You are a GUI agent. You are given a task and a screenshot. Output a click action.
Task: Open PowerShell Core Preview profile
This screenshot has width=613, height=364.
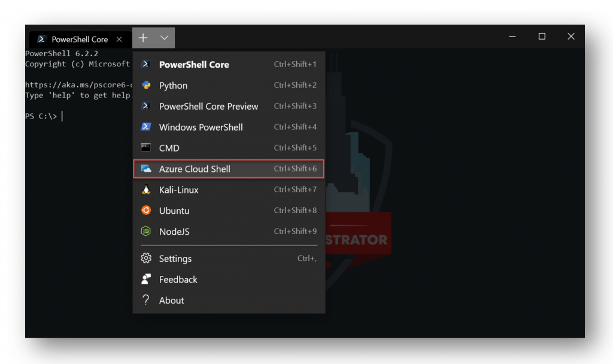coord(229,106)
